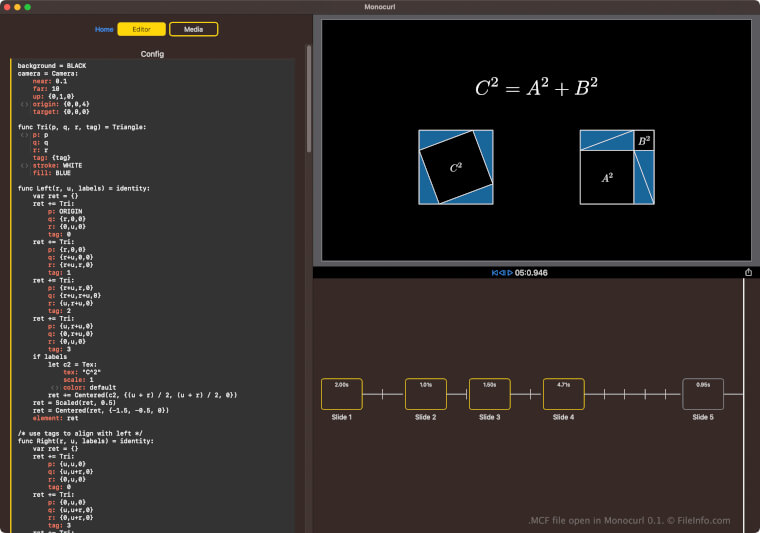760x533 pixels.
Task: Toggle the marker beside stroke: WHITE
Action: coord(24,164)
